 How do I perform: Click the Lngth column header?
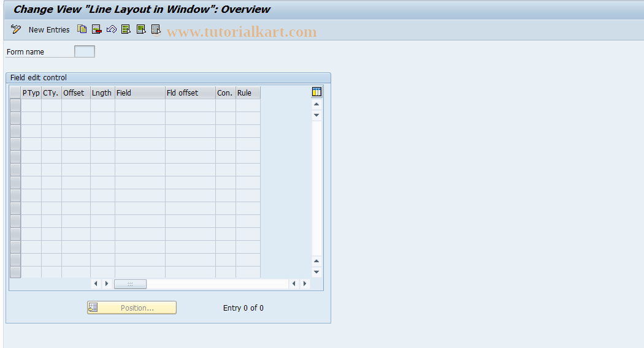pyautogui.click(x=102, y=93)
